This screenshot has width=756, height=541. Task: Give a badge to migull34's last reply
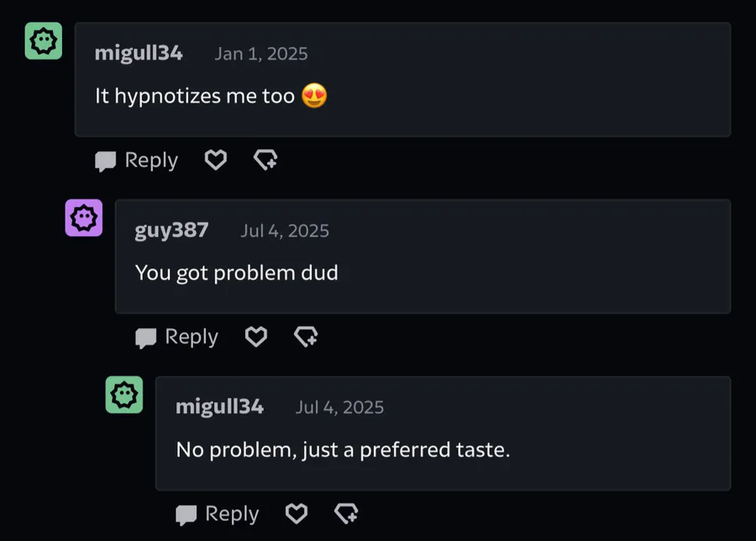pos(347,513)
